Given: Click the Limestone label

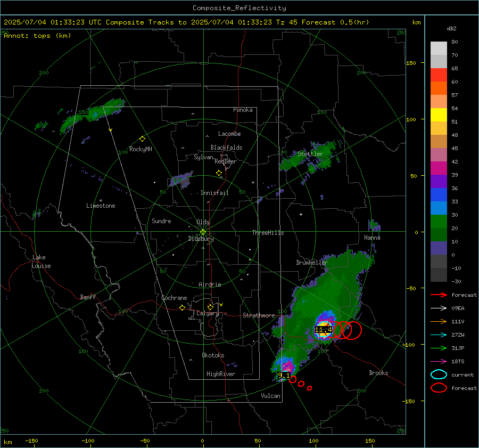Looking at the screenshot, I should pyautogui.click(x=101, y=206).
